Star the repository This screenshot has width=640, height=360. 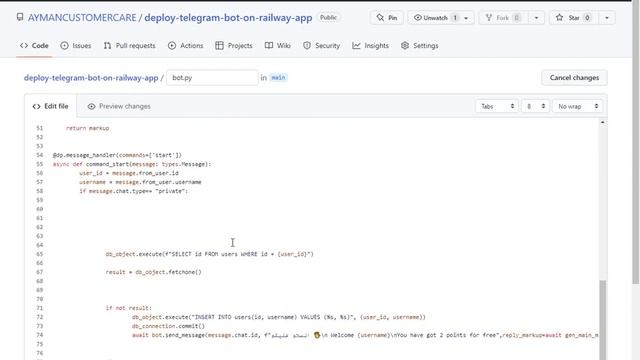(573, 18)
